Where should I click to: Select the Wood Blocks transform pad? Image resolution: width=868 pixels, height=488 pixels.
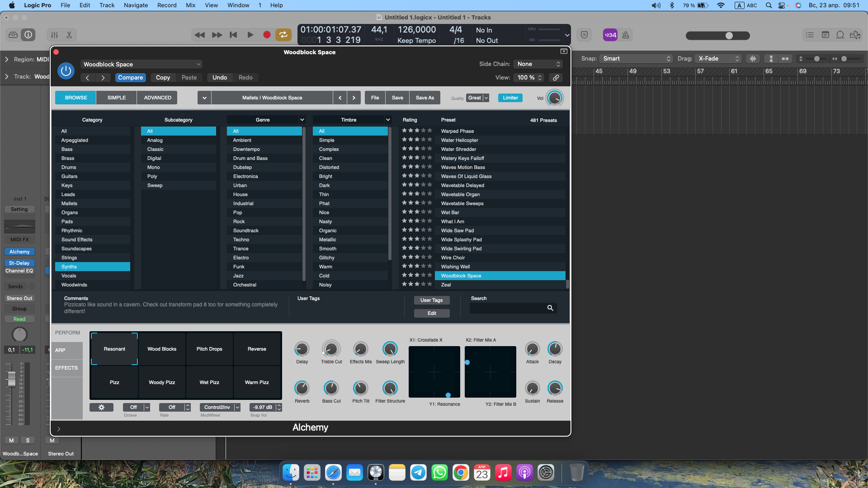tap(162, 349)
